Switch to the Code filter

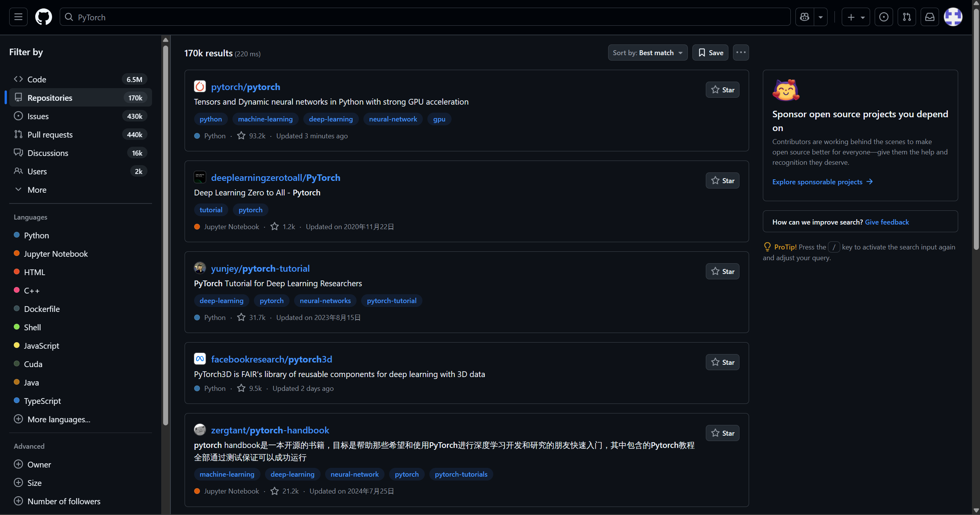pos(37,79)
